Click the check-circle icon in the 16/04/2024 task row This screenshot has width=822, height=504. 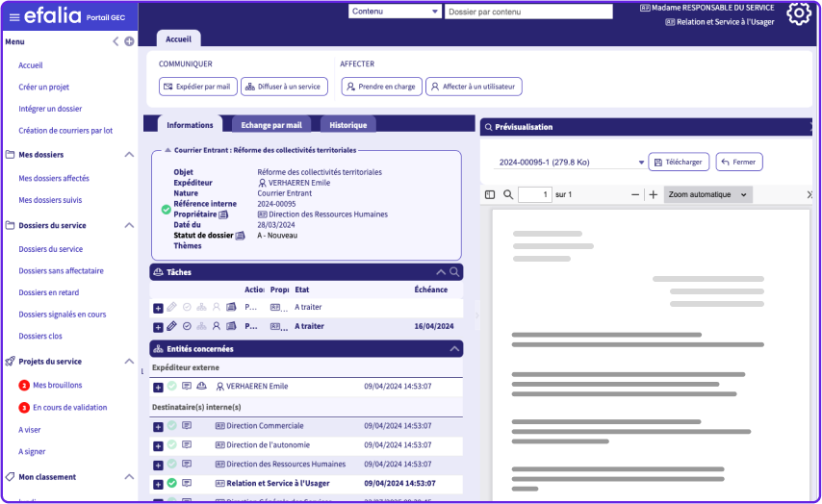click(x=187, y=326)
